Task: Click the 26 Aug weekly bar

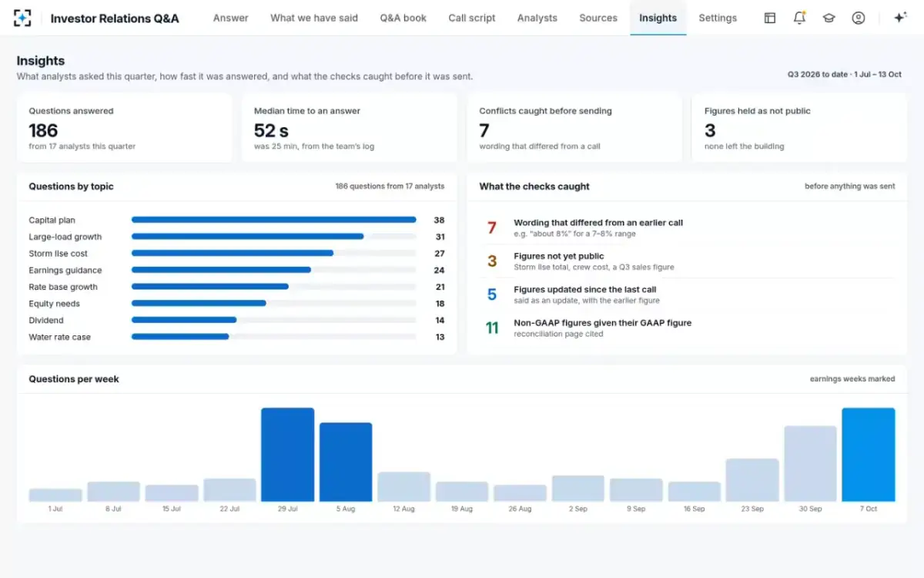Action: [520, 493]
